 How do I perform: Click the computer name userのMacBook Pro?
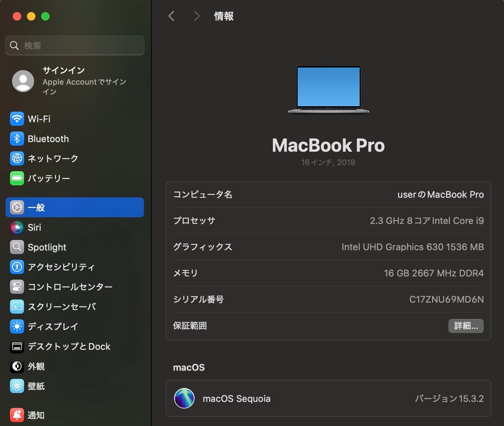tap(441, 195)
